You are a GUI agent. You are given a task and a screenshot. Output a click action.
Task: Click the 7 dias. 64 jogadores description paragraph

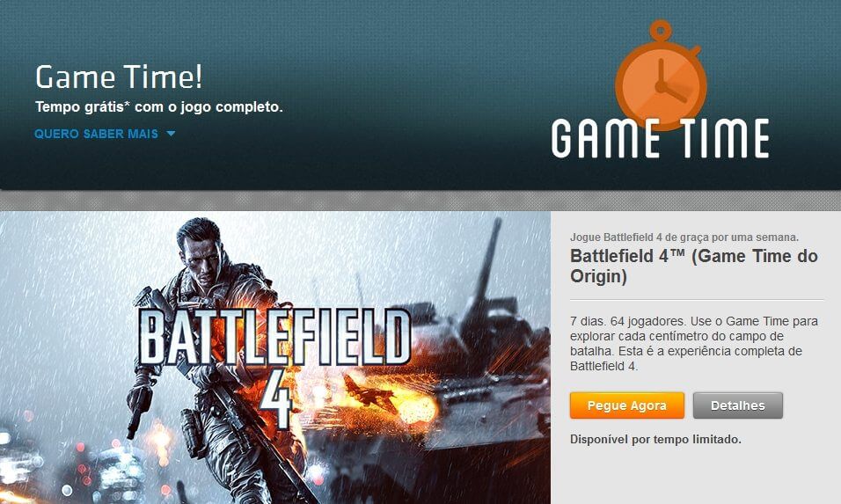tap(694, 344)
